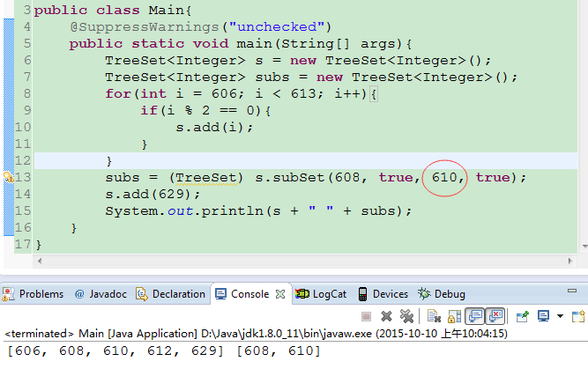Click the Problems tab icon
Image resolution: width=588 pixels, height=391 pixels.
(8, 294)
